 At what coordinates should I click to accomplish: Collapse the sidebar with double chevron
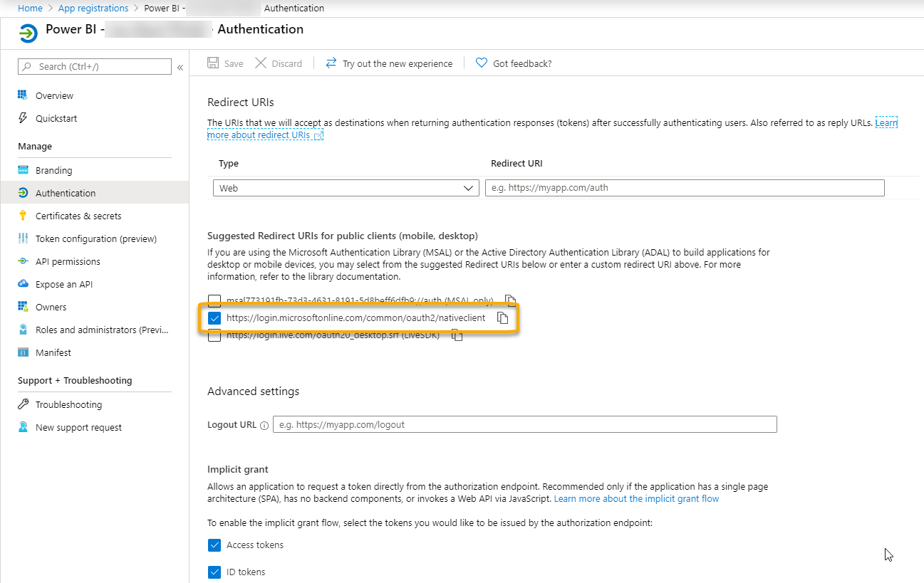pyautogui.click(x=180, y=67)
